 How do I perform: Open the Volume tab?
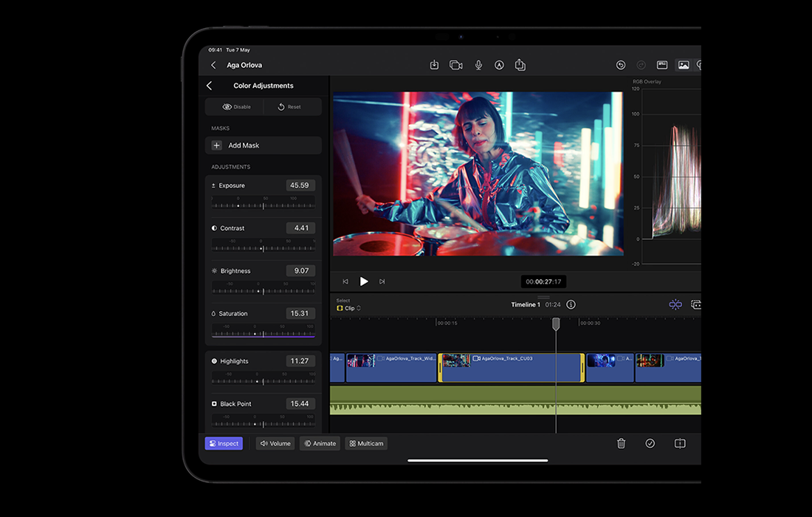275,443
